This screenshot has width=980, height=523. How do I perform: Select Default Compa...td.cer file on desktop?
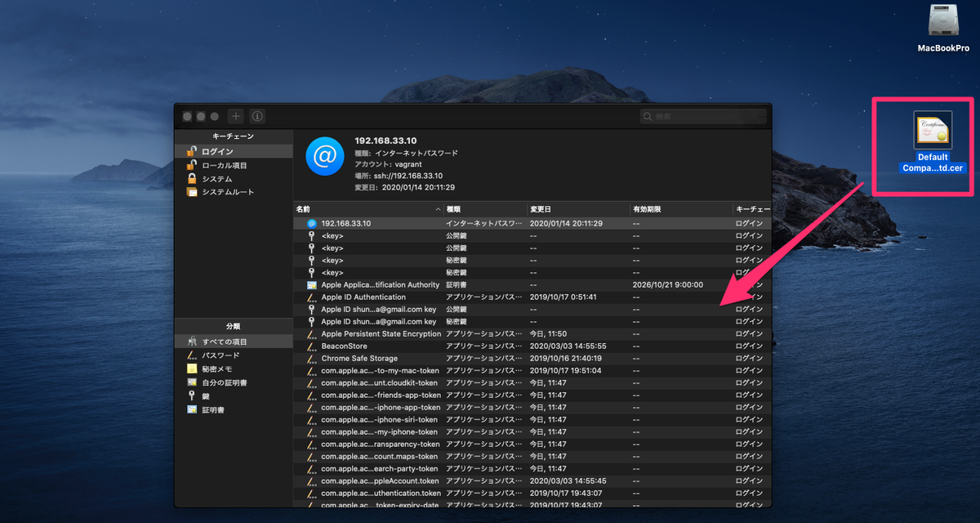(x=933, y=142)
